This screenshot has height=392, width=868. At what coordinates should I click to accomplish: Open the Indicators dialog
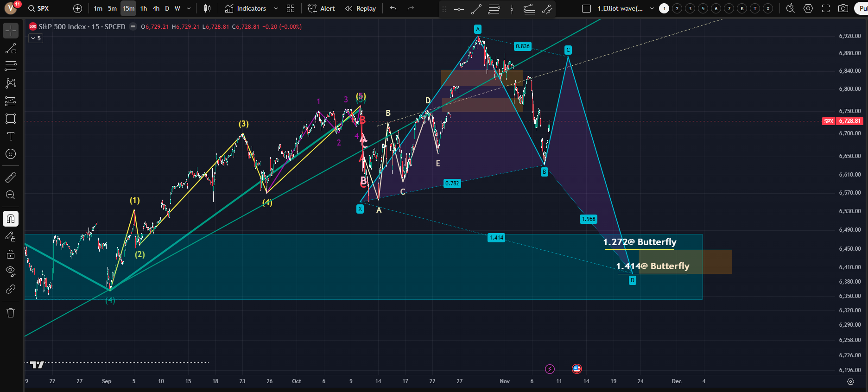pyautogui.click(x=246, y=8)
